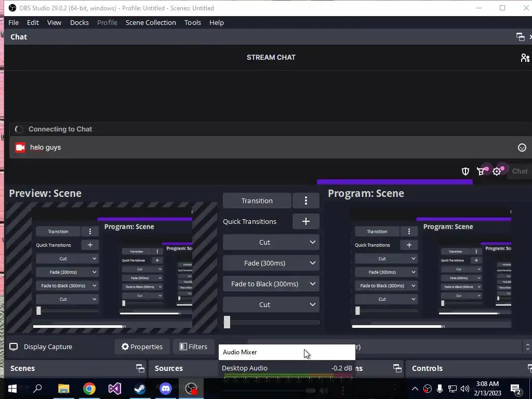The height and width of the screenshot is (399, 532).
Task: Click the STREAM CHAT heading
Action: coord(271,57)
